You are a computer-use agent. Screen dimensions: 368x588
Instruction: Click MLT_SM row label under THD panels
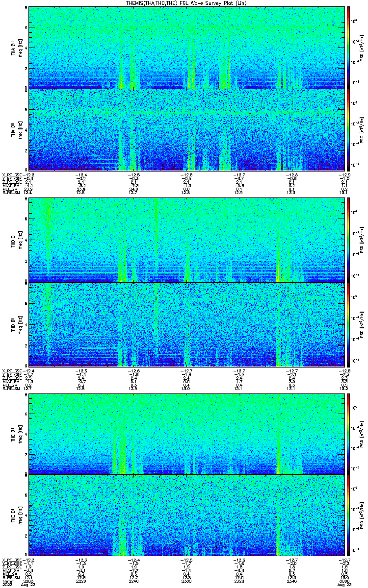click(x=11, y=385)
